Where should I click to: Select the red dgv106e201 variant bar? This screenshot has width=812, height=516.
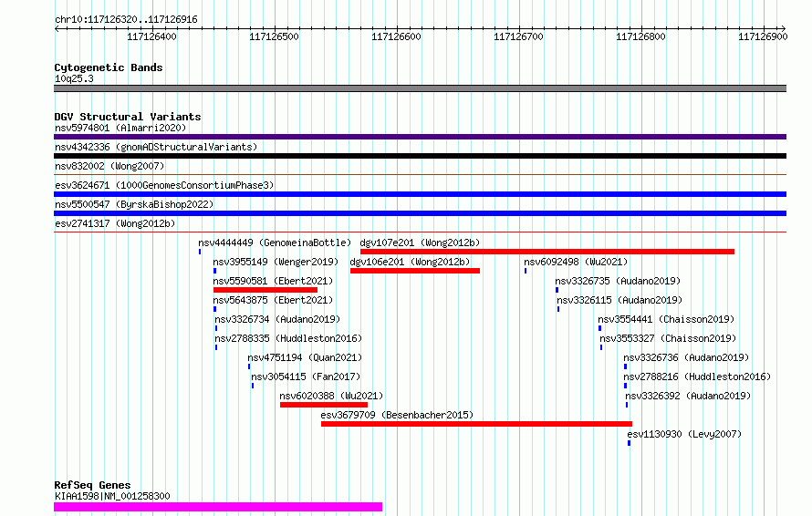coord(415,271)
